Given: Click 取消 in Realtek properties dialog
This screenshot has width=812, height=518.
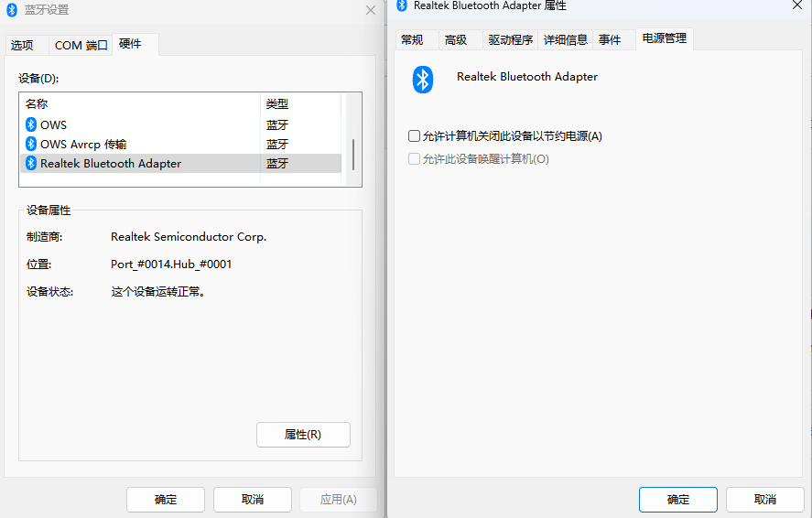Looking at the screenshot, I should (764, 500).
